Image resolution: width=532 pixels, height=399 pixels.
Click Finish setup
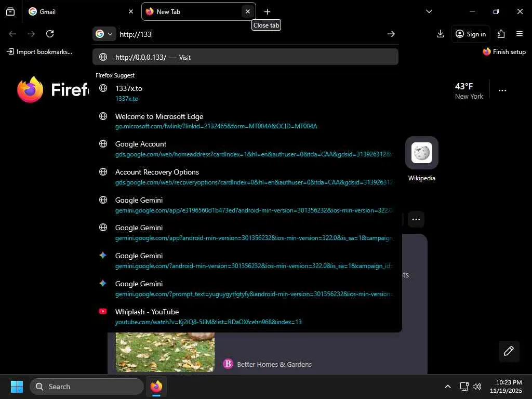pyautogui.click(x=504, y=52)
